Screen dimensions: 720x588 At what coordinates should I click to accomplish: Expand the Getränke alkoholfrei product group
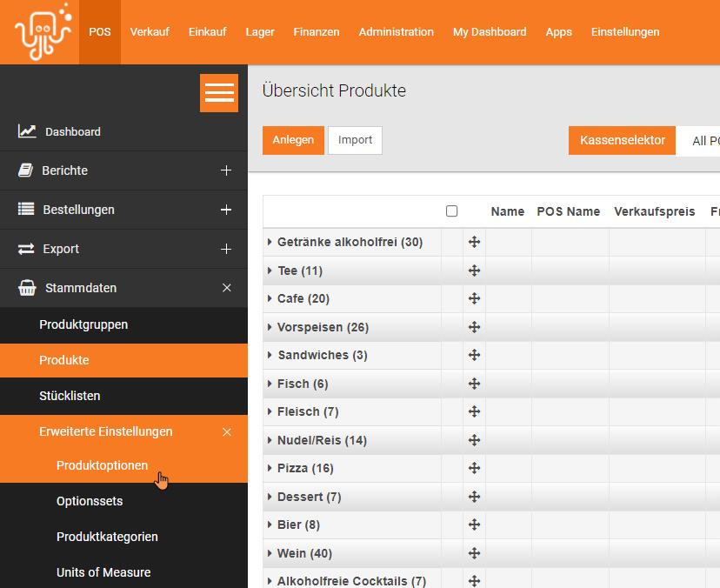pyautogui.click(x=270, y=242)
